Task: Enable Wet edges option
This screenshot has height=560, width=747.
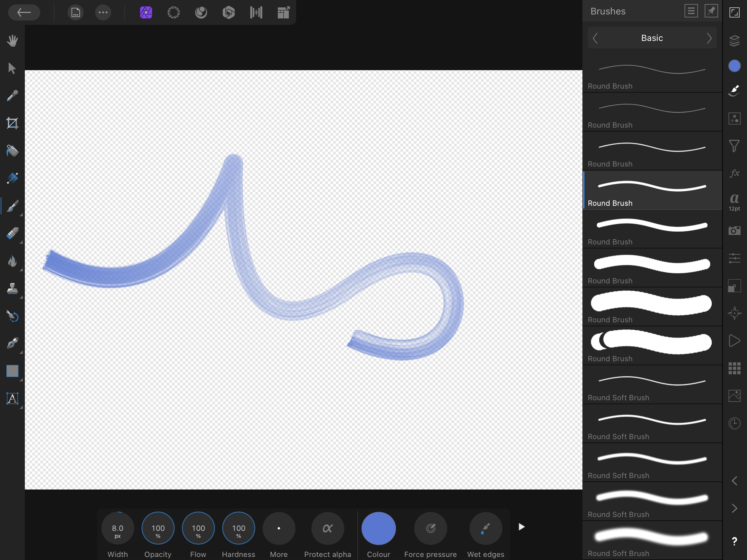Action: 485,528
